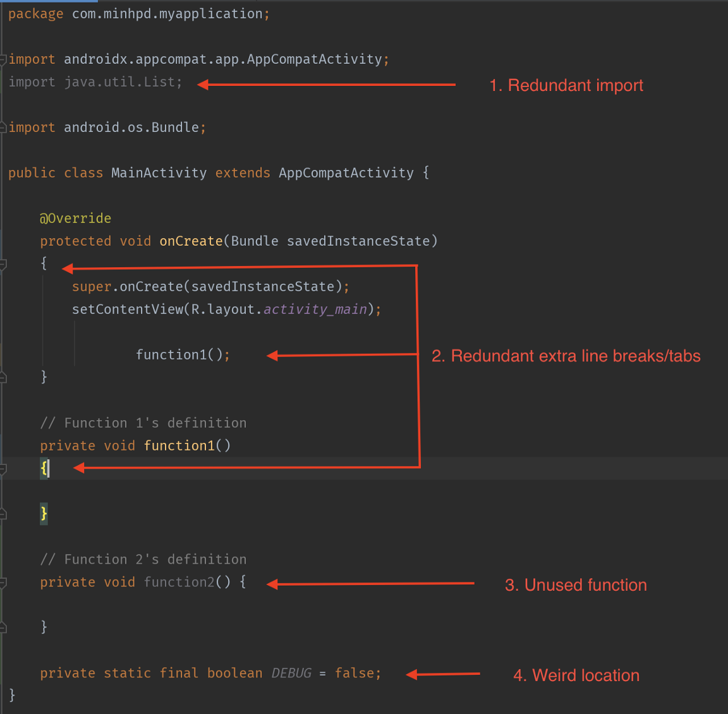Collapse the import block fold marker
This screenshot has width=728, height=714.
[4, 59]
